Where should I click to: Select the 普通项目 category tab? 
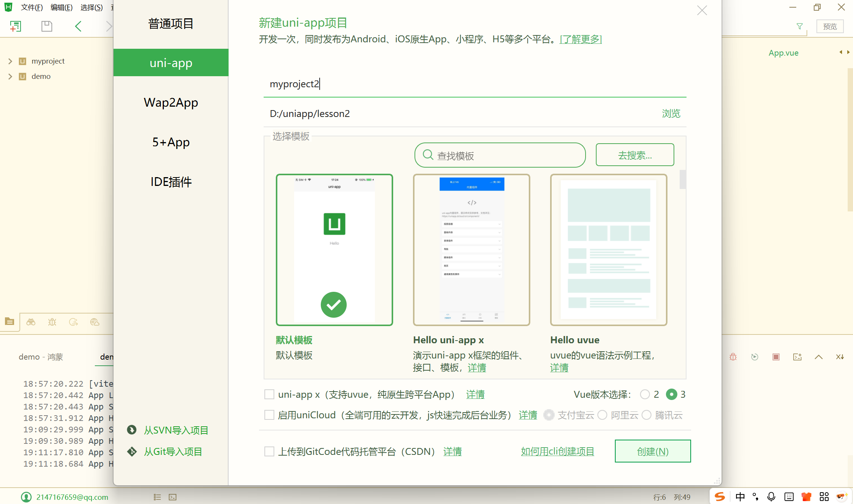[x=171, y=24]
